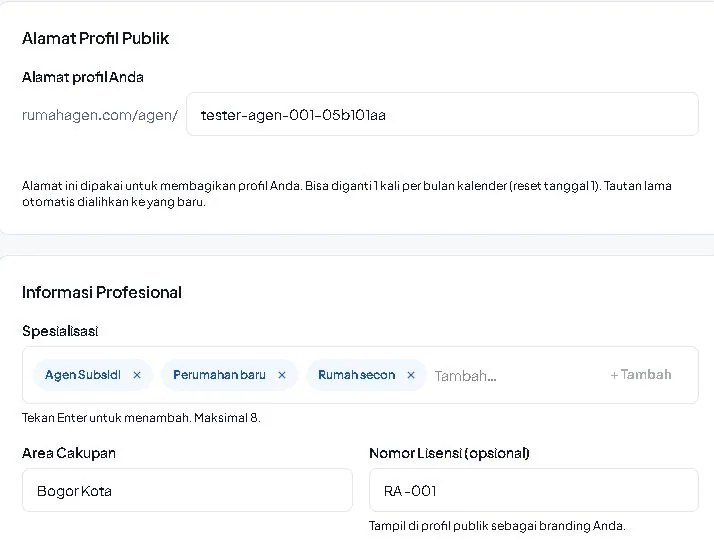Remove the Perumahan baru specialization tag
This screenshot has width=714, height=550.
(282, 375)
